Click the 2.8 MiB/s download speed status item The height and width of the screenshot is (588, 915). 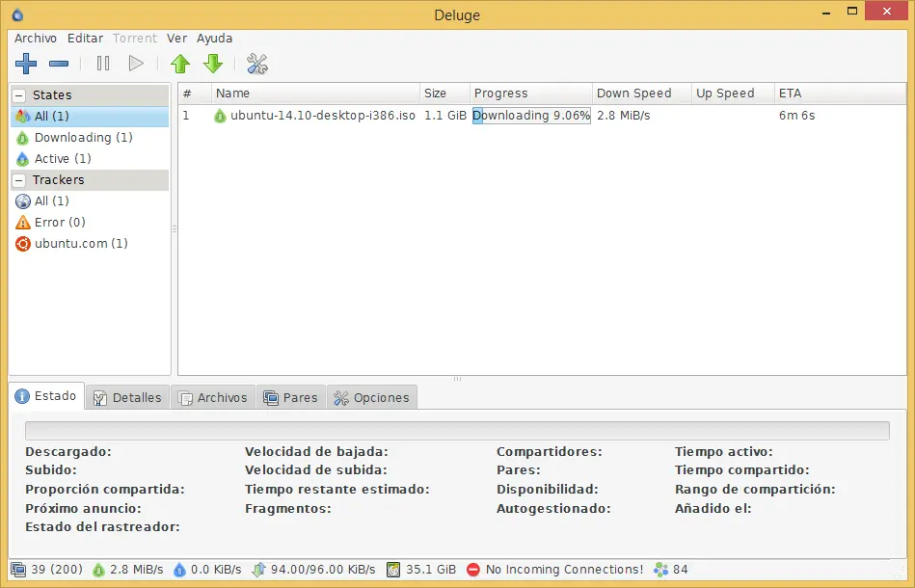pos(128,570)
